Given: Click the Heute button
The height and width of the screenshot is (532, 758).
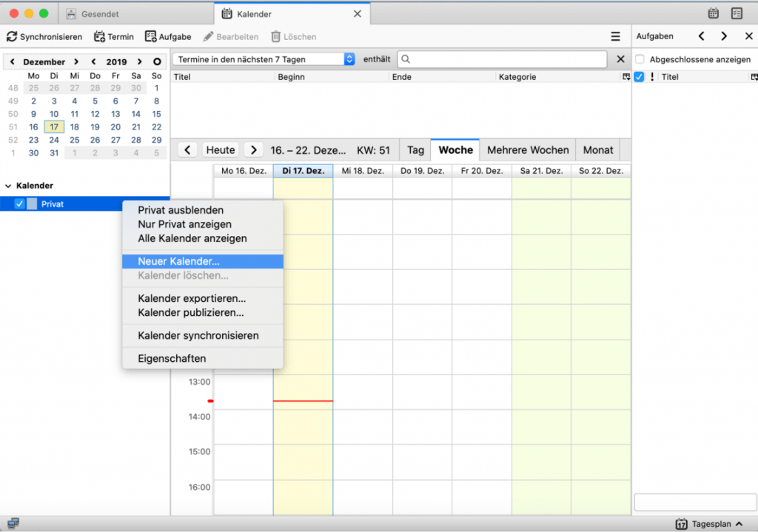Looking at the screenshot, I should (x=220, y=149).
